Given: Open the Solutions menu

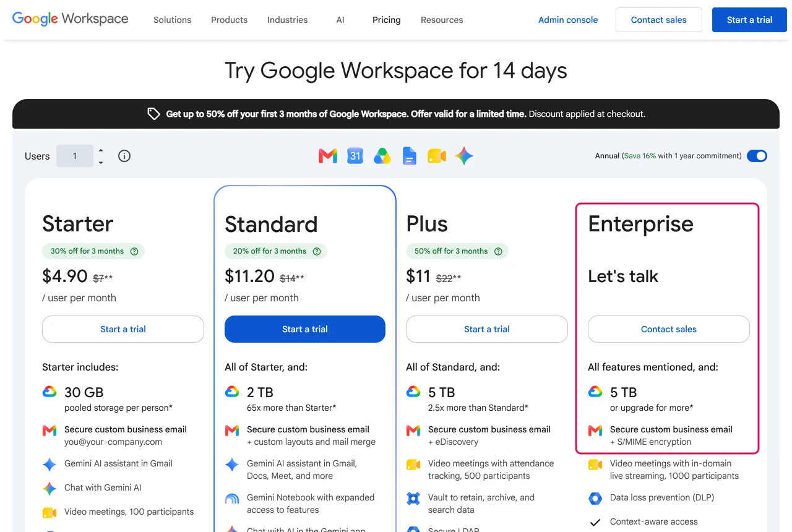Looking at the screenshot, I should point(172,20).
